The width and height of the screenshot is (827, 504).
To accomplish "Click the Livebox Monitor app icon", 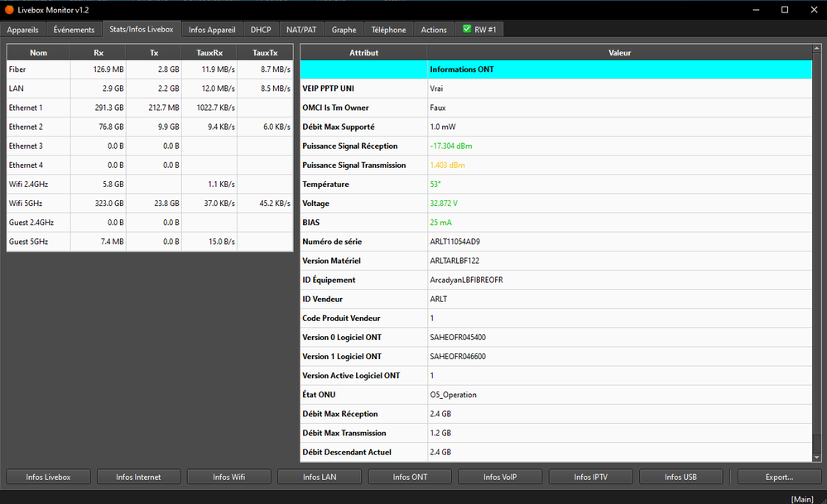I will (9, 9).
